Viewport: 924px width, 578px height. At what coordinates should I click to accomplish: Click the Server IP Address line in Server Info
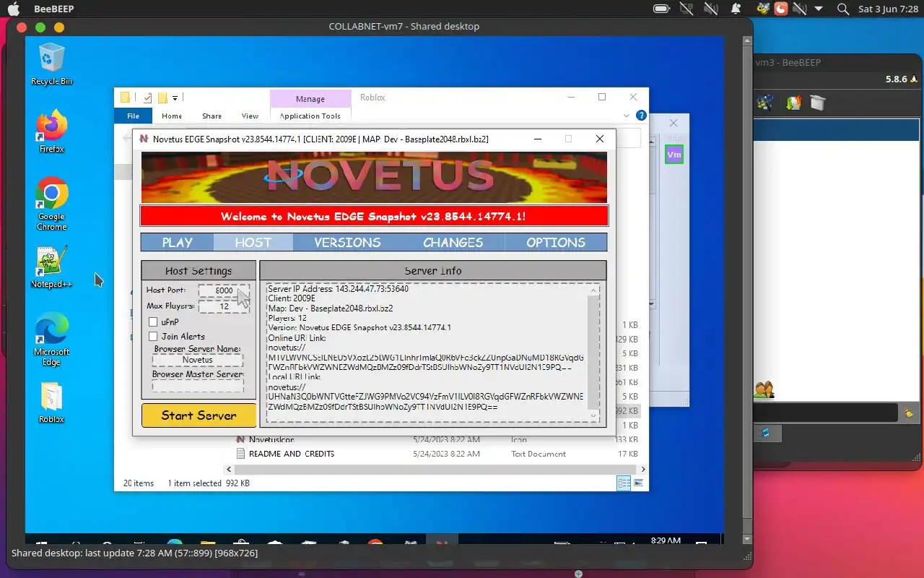point(338,289)
